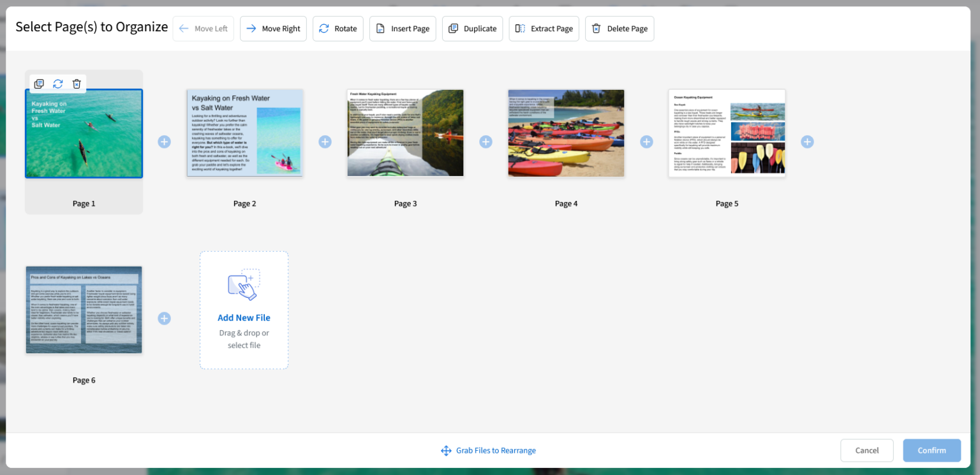Select the Page 4 kayaks thumbnail

tap(567, 133)
